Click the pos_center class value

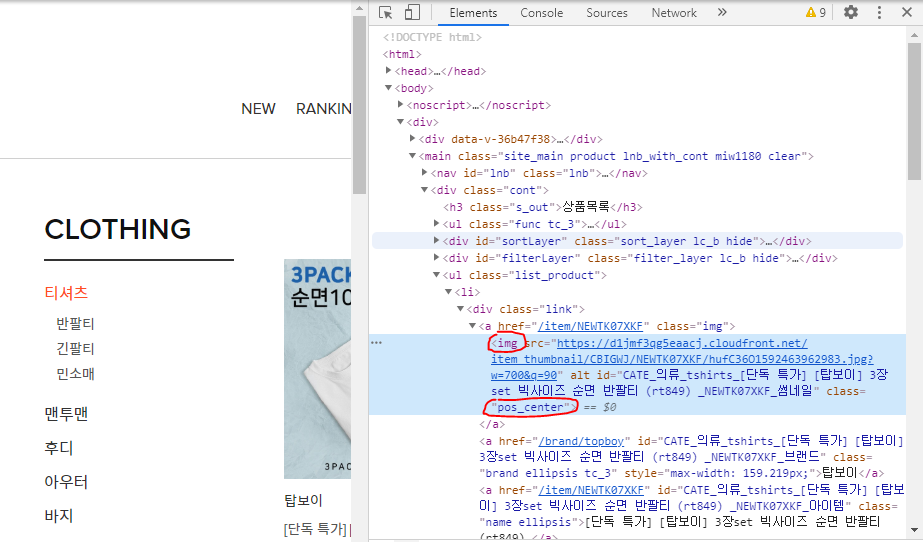coord(530,407)
